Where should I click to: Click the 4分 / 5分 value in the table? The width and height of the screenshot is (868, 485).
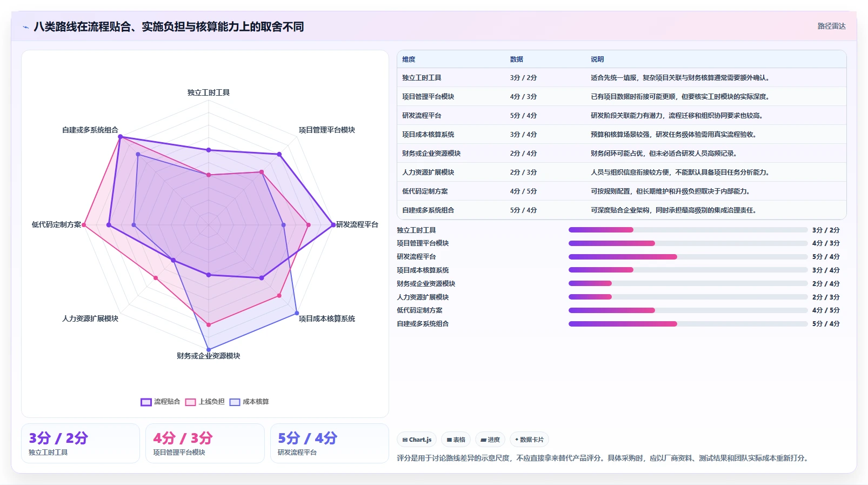[523, 191]
